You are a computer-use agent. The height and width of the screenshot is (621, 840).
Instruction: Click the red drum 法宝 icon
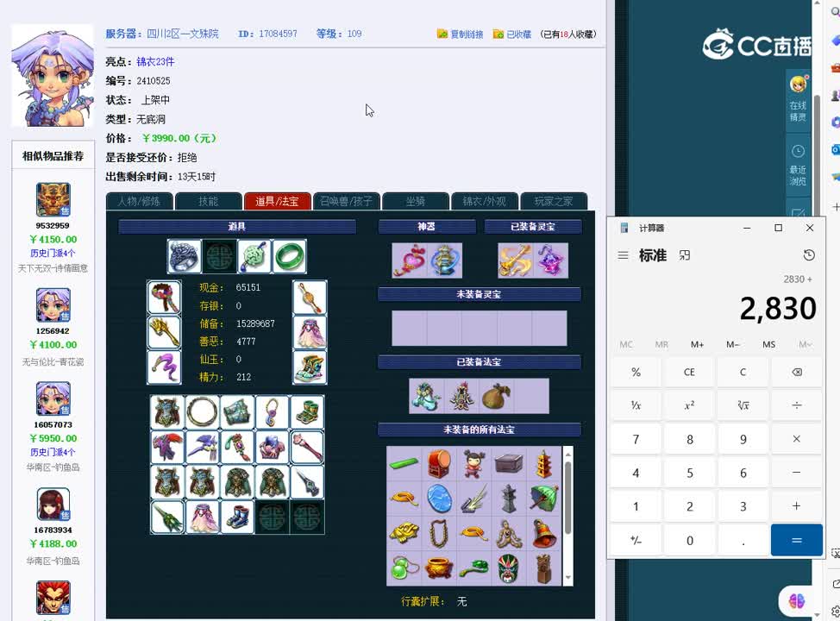pyautogui.click(x=439, y=464)
